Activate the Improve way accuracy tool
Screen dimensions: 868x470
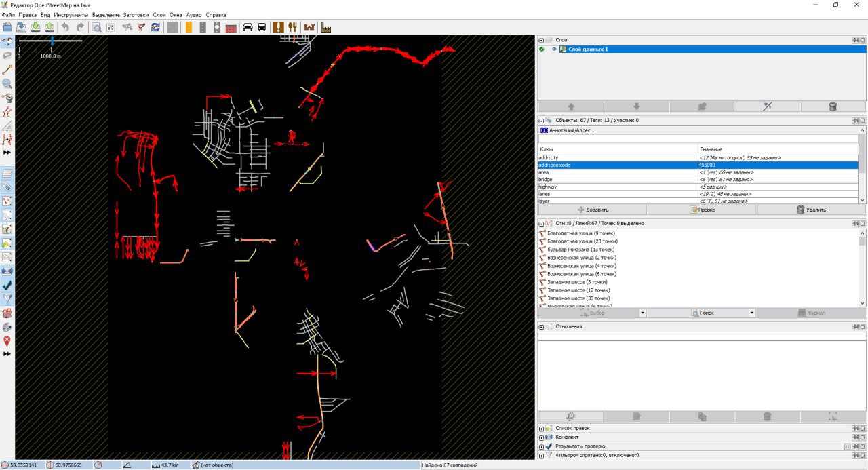point(7,140)
